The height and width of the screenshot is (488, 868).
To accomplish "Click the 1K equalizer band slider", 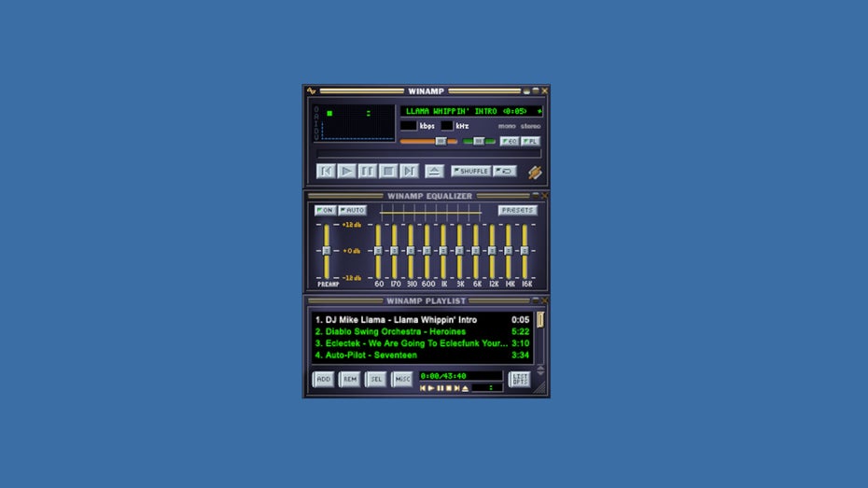I will pos(443,251).
